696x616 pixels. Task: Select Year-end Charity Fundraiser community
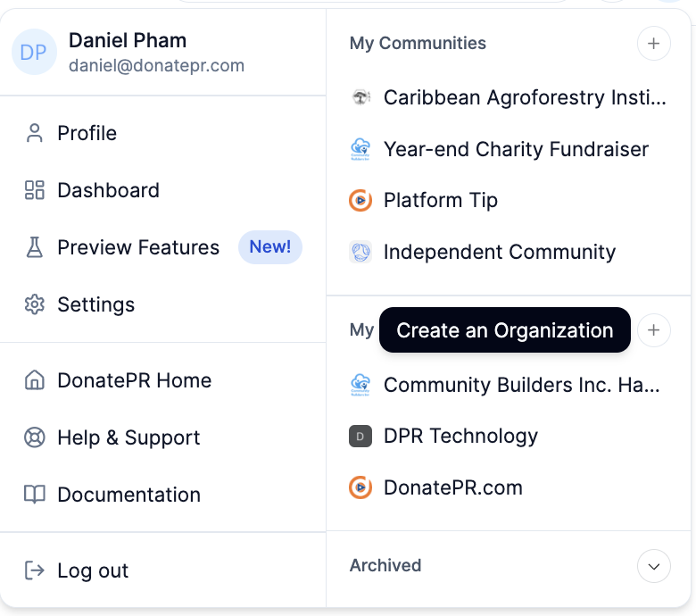(x=516, y=149)
